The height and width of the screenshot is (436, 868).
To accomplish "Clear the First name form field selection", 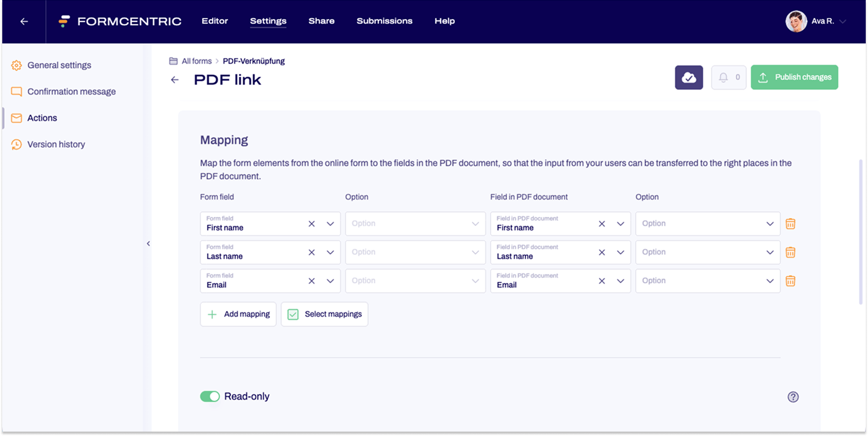I will click(x=312, y=224).
